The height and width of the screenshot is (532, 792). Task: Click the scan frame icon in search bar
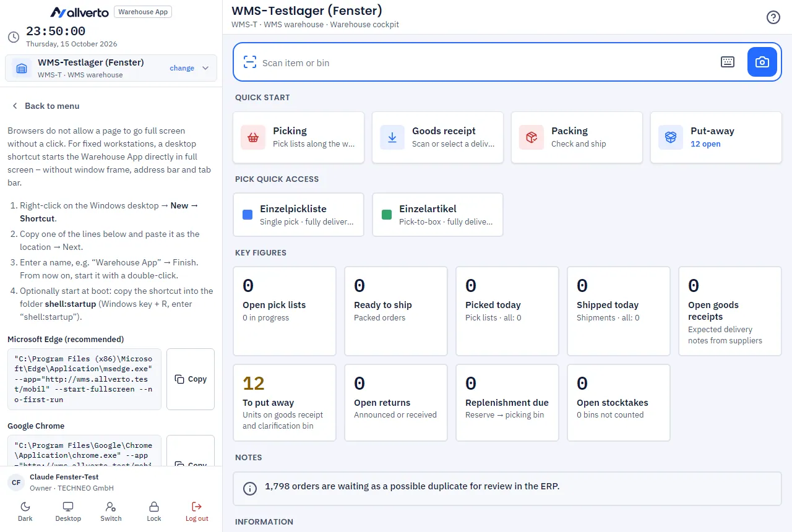[250, 62]
